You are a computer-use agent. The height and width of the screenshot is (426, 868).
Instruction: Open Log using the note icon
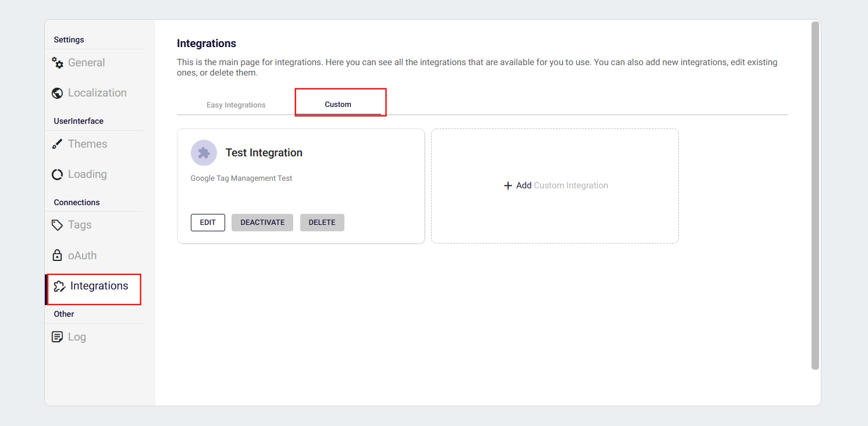[57, 337]
